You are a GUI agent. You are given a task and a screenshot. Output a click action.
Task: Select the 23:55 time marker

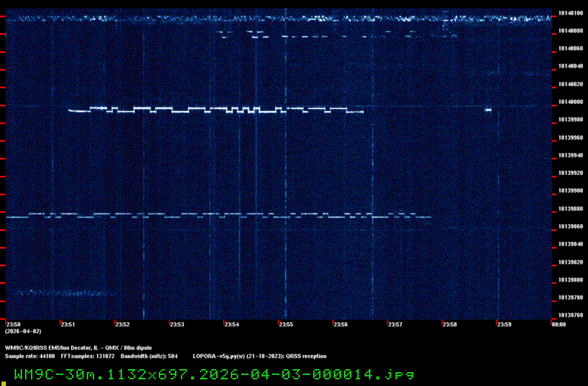286,324
